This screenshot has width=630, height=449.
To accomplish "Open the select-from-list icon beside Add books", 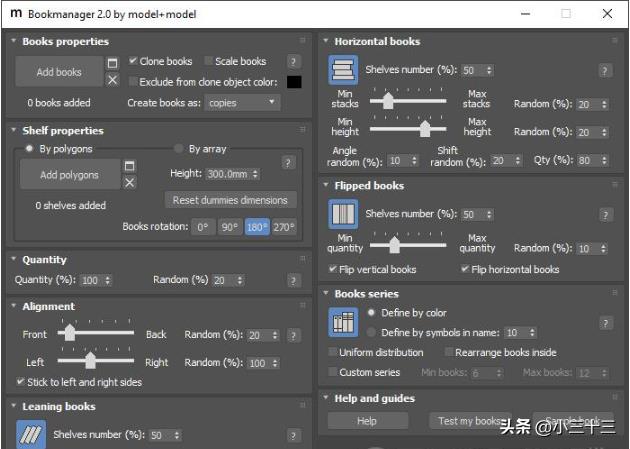I will (x=112, y=63).
